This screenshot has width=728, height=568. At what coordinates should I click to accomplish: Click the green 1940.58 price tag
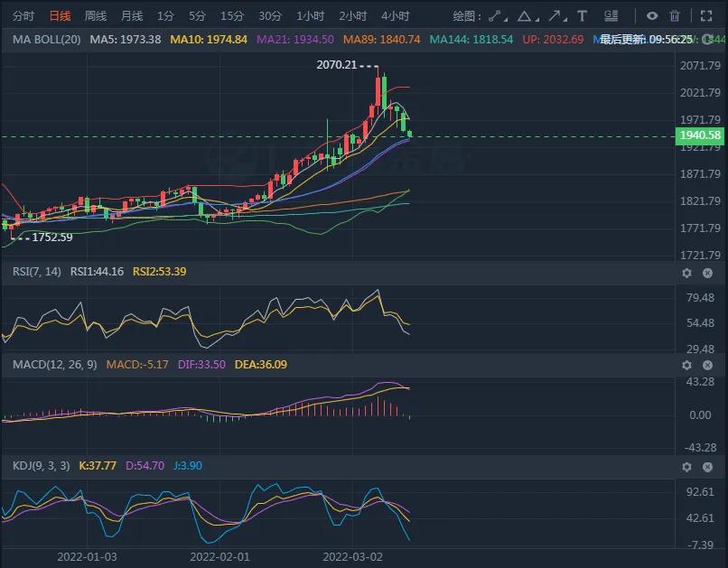click(x=698, y=135)
